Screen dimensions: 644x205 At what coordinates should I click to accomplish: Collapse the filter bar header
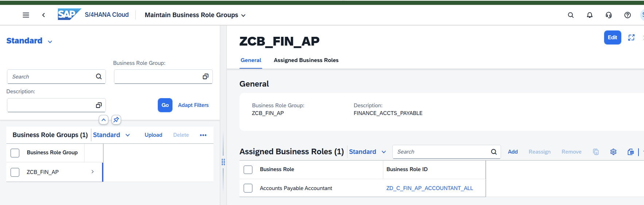(x=104, y=120)
